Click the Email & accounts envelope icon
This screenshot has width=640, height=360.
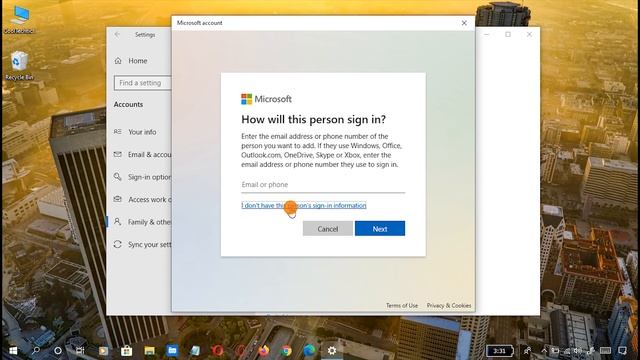(x=118, y=154)
